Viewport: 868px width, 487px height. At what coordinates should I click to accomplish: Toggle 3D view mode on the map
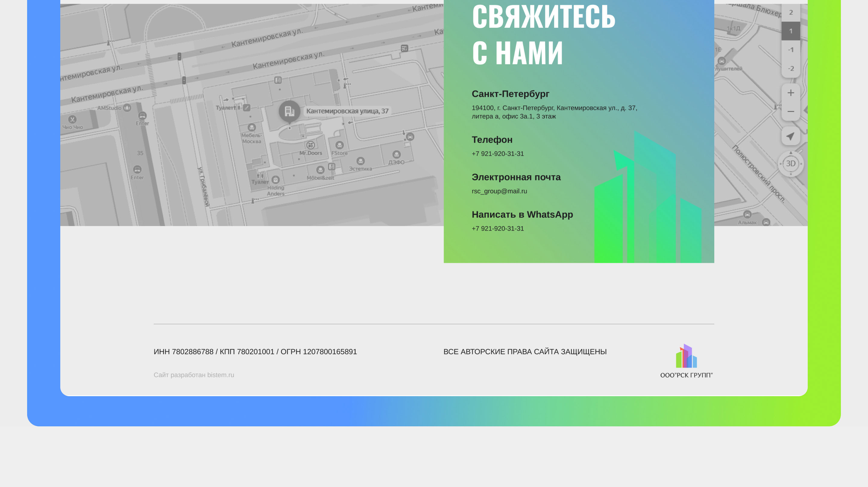point(791,164)
